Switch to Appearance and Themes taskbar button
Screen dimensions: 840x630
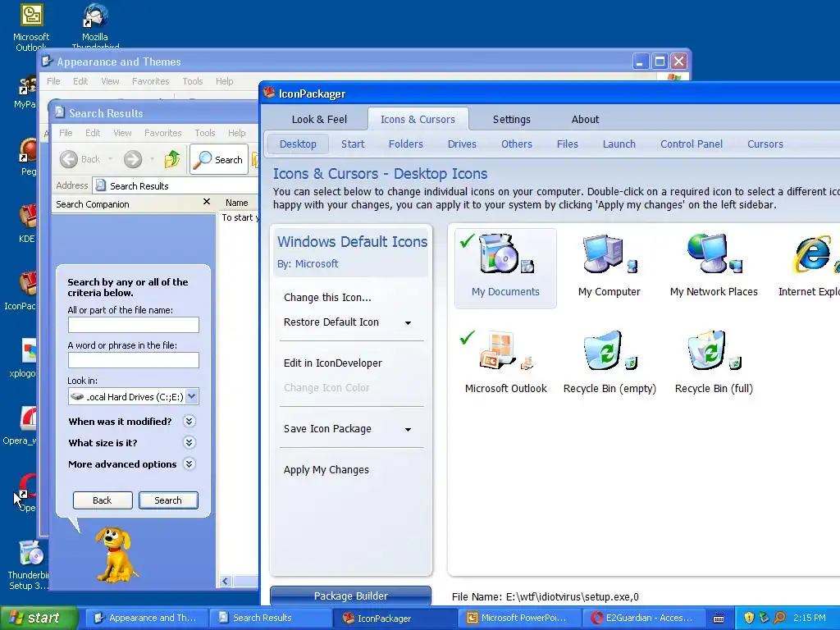pyautogui.click(x=146, y=618)
